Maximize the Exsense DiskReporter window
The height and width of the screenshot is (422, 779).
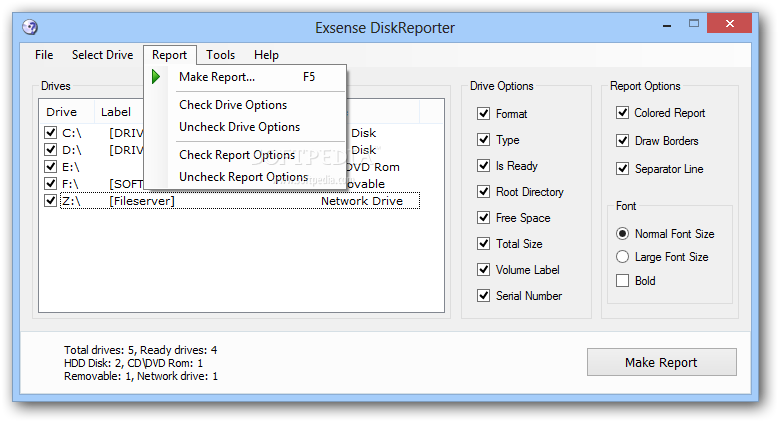(694, 23)
